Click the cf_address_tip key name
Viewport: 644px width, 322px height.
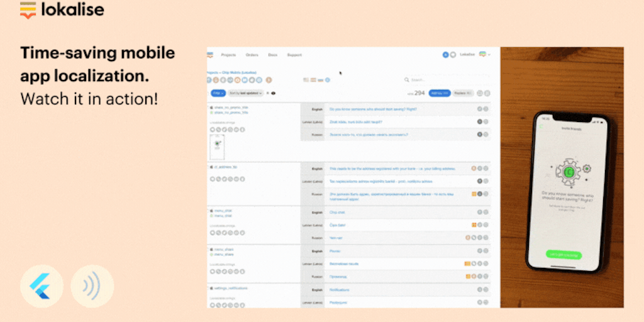pyautogui.click(x=226, y=167)
